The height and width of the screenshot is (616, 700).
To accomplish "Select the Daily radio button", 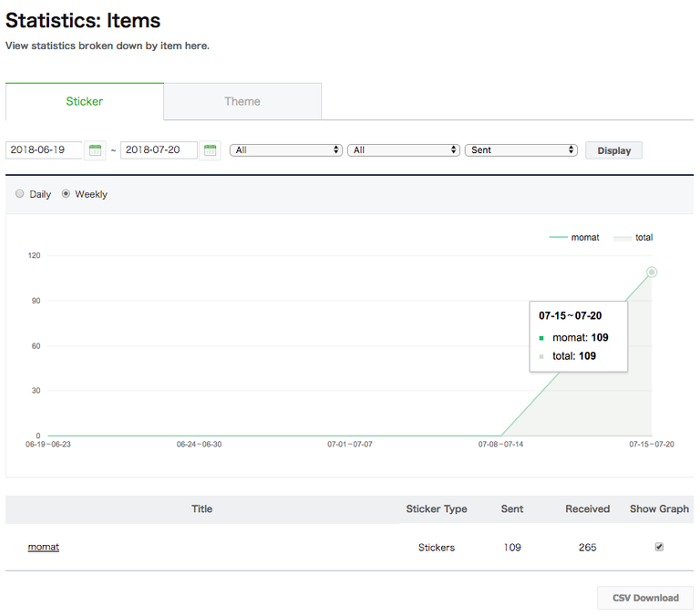I will (x=20, y=194).
